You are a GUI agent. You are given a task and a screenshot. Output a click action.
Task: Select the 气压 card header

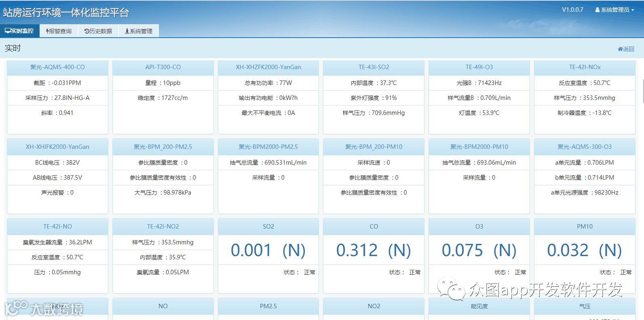pyautogui.click(x=585, y=306)
